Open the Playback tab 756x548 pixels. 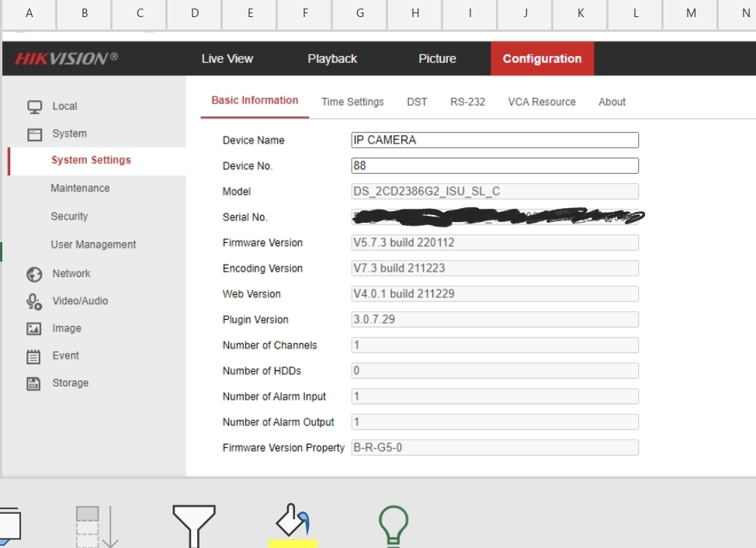click(332, 59)
